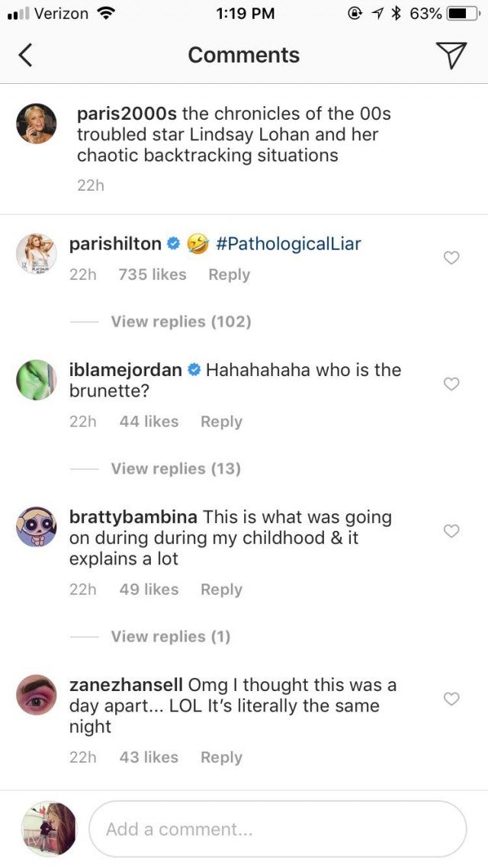488x868 pixels.
Task: Reply to brattybambina's comment
Action: [221, 590]
